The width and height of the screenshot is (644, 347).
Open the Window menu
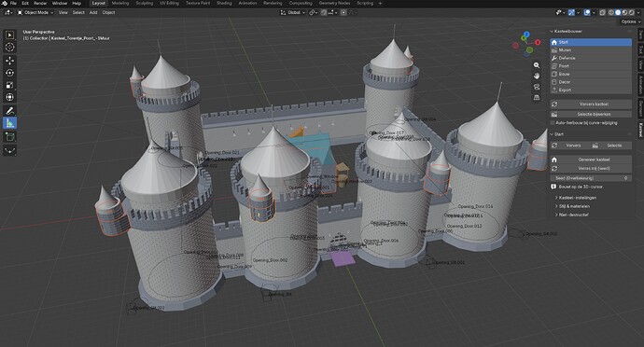[60, 4]
